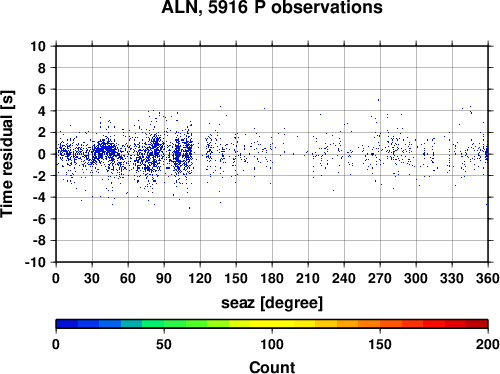Click the 'Count' colorbar label
The width and height of the screenshot is (500, 374).
tap(272, 367)
